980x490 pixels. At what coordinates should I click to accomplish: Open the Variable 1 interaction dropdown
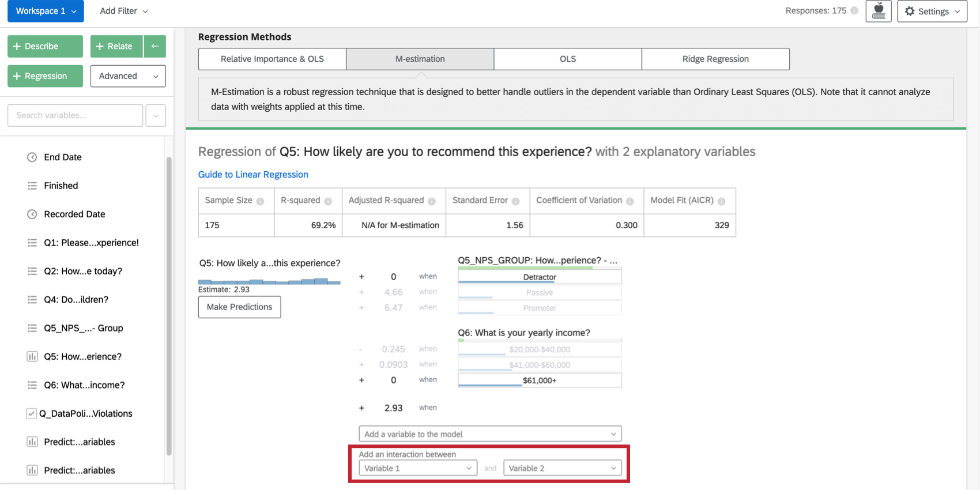click(x=417, y=468)
